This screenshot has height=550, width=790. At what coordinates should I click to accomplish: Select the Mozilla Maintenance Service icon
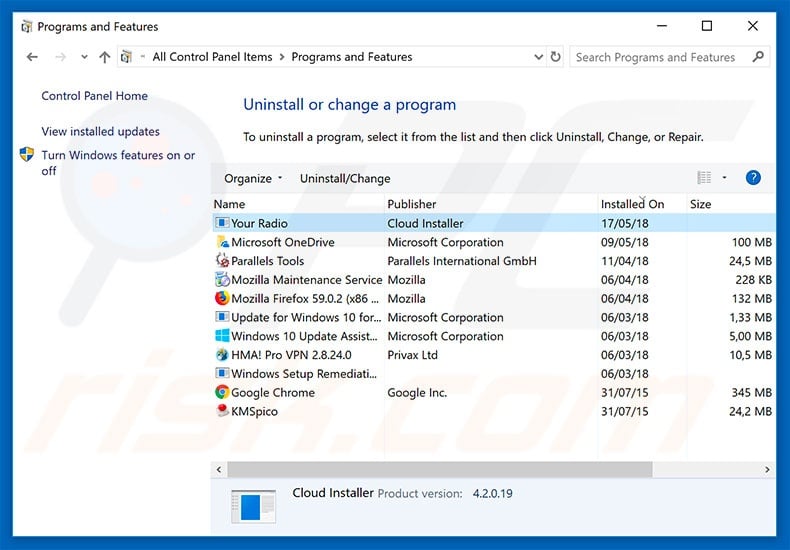click(222, 279)
